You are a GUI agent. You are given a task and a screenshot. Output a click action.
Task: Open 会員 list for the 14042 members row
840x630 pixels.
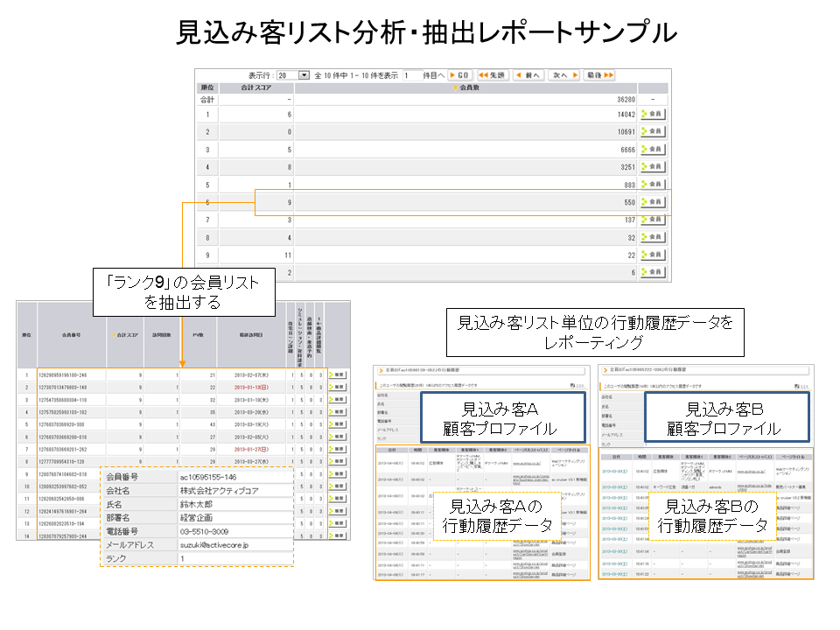(x=653, y=114)
